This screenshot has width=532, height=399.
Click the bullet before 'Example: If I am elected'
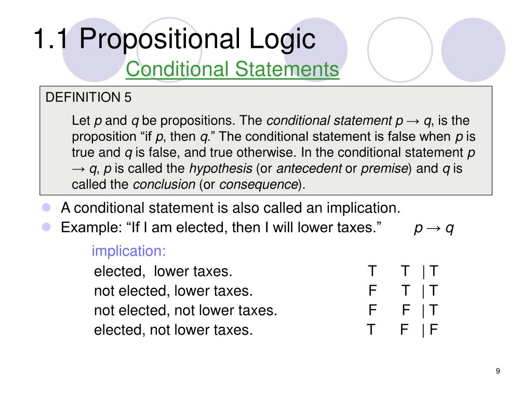pyautogui.click(x=46, y=227)
